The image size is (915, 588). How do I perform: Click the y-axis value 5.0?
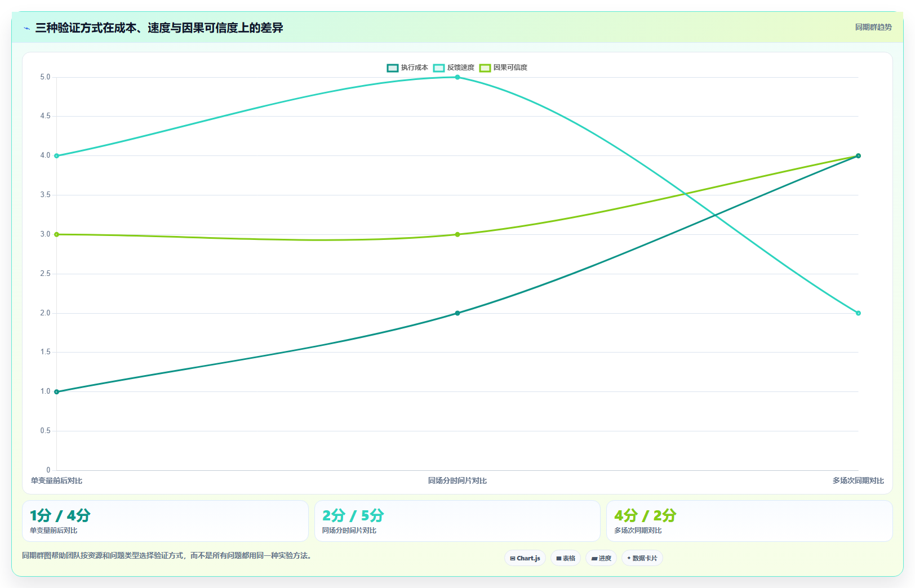point(45,77)
